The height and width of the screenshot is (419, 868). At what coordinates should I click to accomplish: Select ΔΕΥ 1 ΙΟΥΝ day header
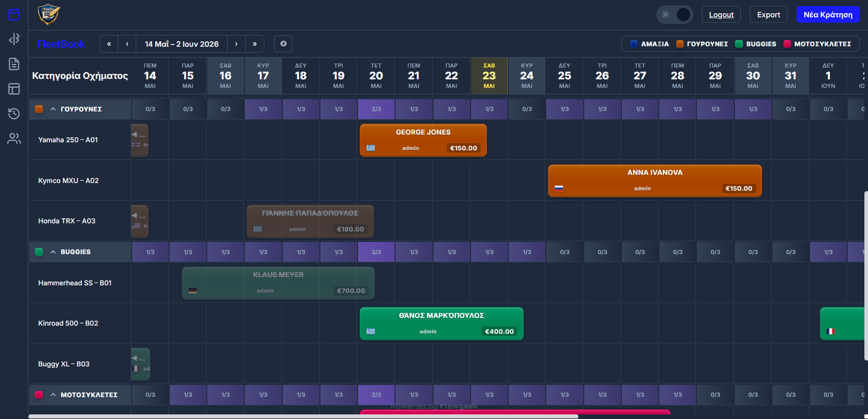point(828,75)
